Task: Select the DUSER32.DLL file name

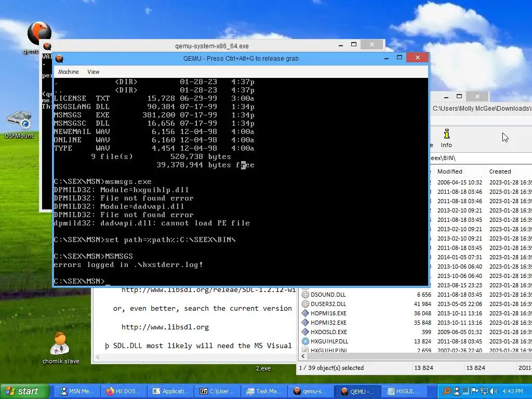Action: 328,304
